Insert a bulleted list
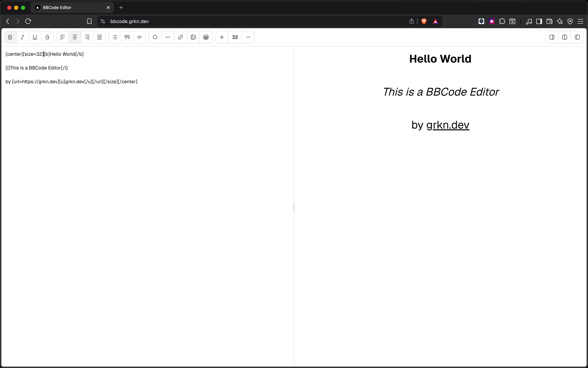The width and height of the screenshot is (588, 368). click(x=115, y=37)
